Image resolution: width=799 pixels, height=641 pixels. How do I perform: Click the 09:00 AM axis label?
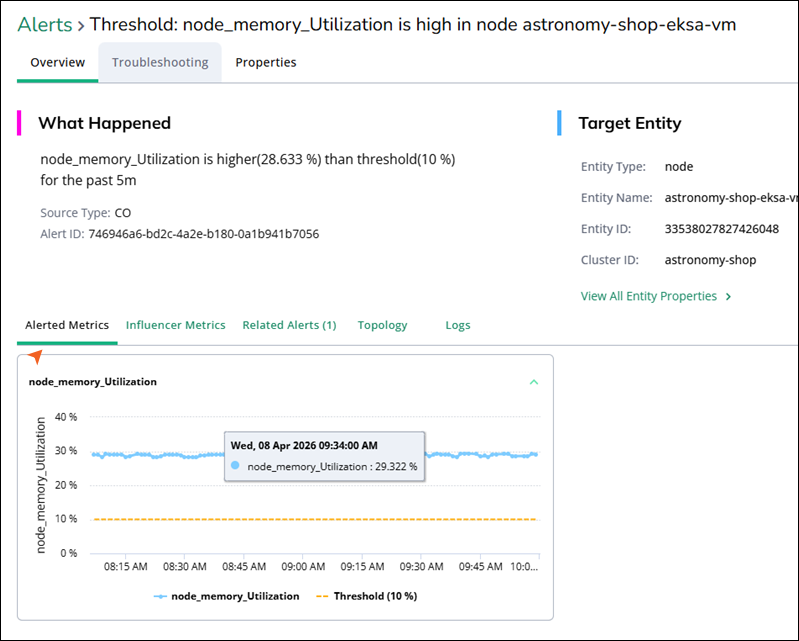coord(303,566)
